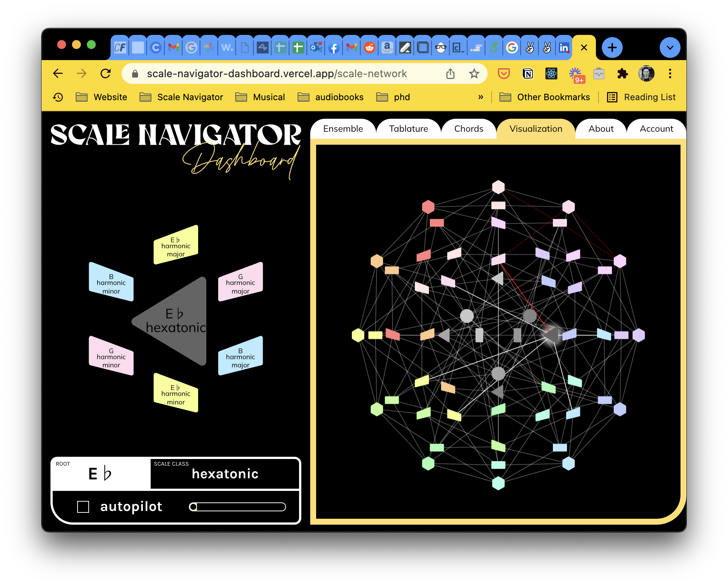This screenshot has height=587, width=728.
Task: Open a new browser tab
Action: pos(612,47)
